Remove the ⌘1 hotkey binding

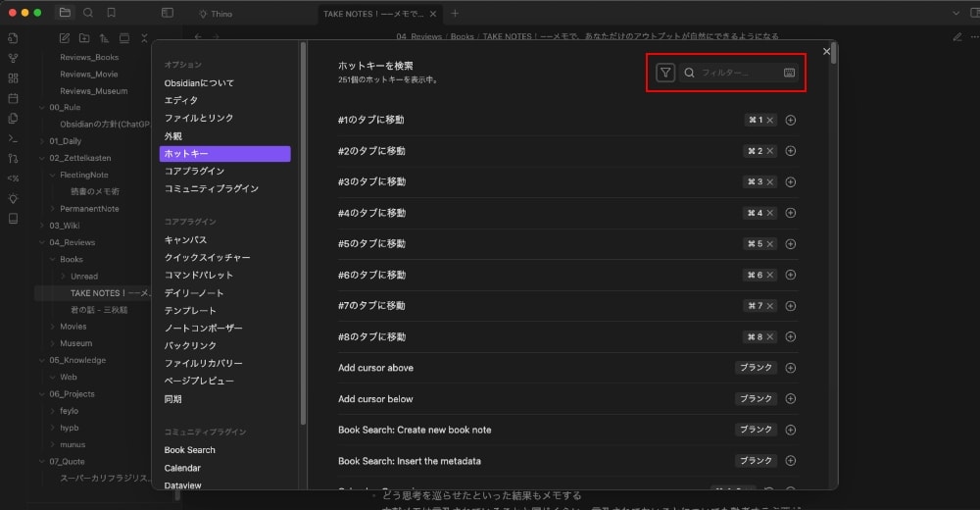(770, 121)
